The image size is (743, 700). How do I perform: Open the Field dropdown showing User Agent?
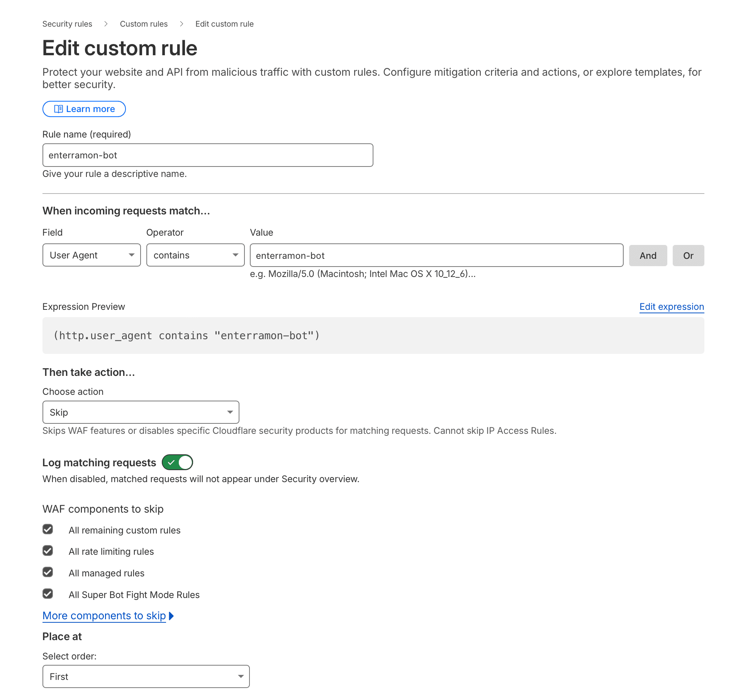pyautogui.click(x=91, y=255)
